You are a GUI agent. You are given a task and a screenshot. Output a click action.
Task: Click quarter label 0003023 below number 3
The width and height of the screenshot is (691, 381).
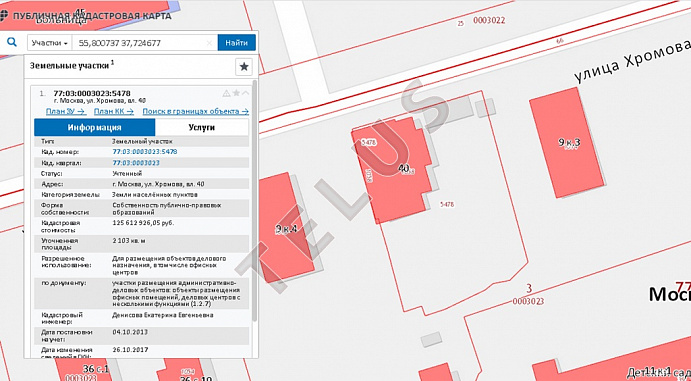[x=528, y=301]
